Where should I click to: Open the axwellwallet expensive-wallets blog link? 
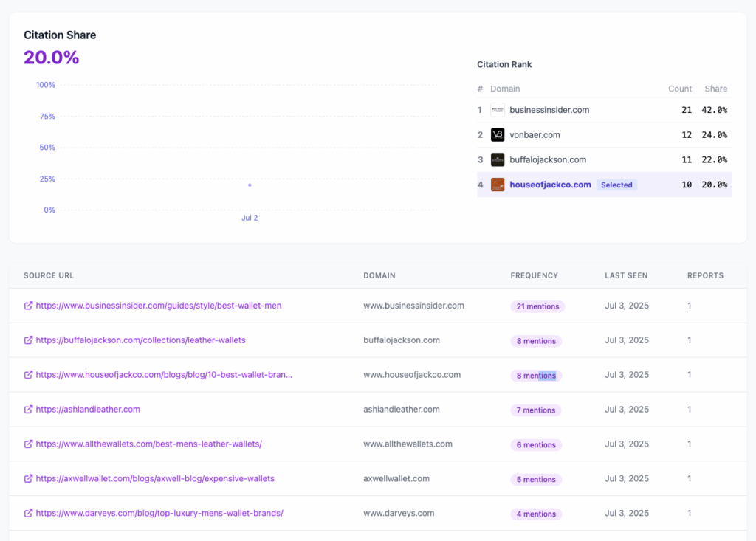155,479
